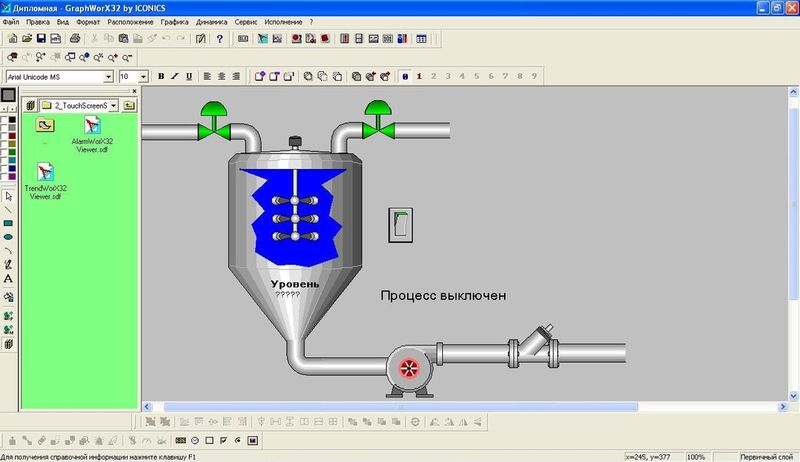Open the help question mark icon

point(219,38)
